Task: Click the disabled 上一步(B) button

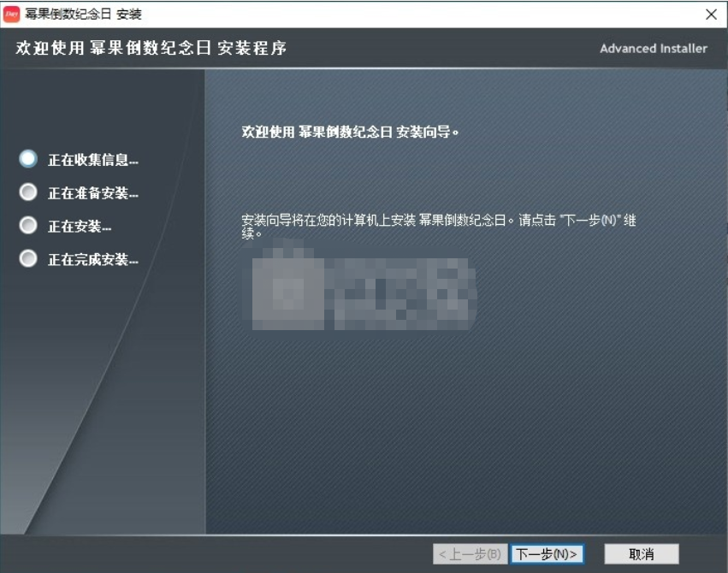Action: coord(470,554)
